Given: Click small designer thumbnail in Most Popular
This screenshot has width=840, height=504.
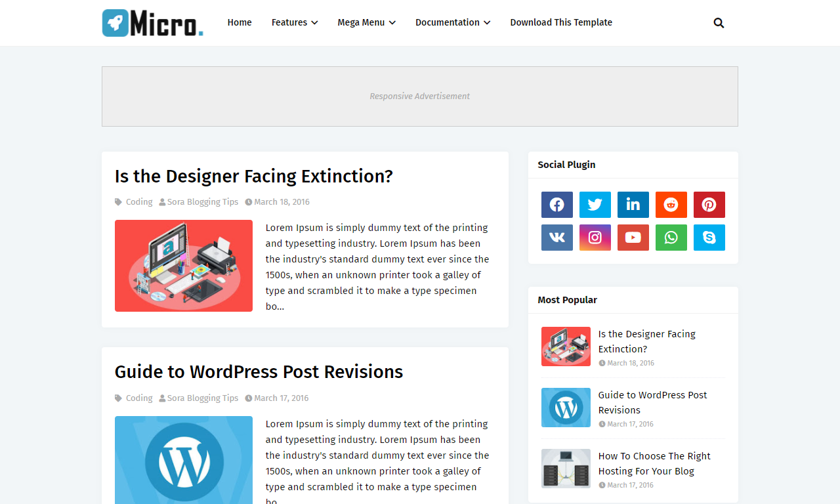Looking at the screenshot, I should coord(566,346).
